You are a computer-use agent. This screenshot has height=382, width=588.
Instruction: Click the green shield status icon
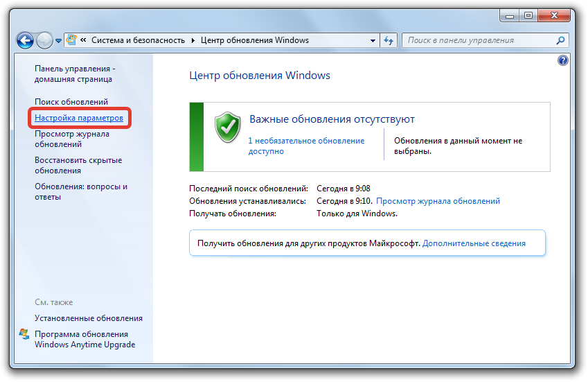[228, 127]
